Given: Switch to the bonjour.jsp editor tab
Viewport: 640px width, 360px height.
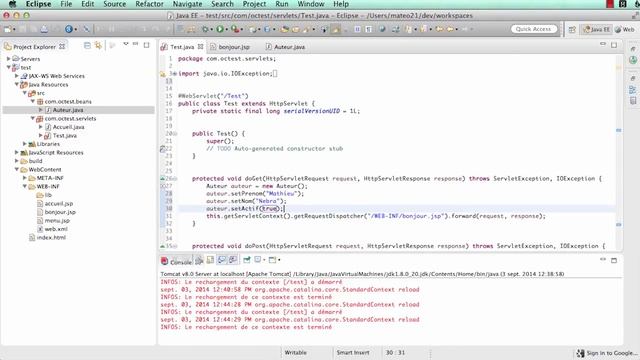Looking at the screenshot, I should pos(230,47).
